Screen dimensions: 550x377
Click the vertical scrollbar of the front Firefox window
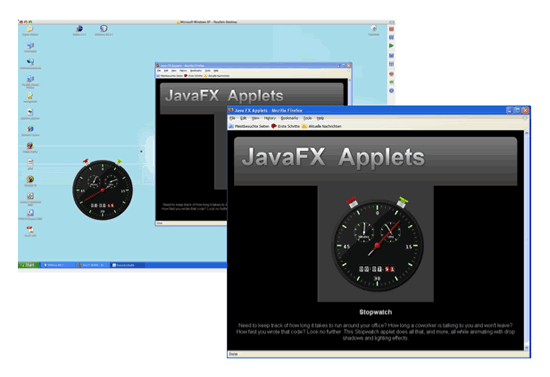pyautogui.click(x=526, y=241)
